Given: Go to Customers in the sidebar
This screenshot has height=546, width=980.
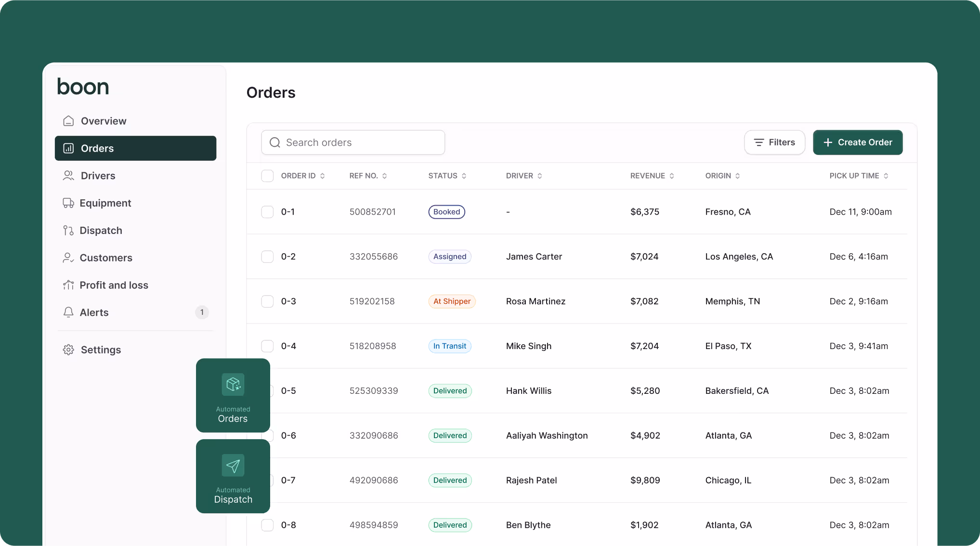Looking at the screenshot, I should pos(106,258).
